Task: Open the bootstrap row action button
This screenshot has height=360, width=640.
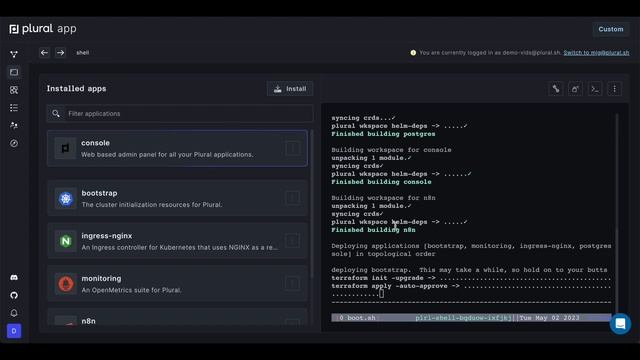Action: [x=292, y=198]
